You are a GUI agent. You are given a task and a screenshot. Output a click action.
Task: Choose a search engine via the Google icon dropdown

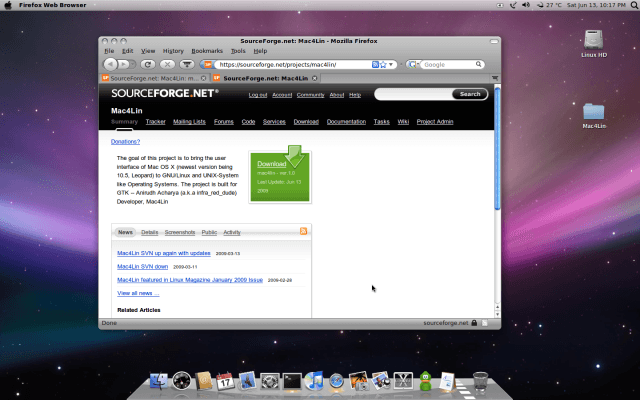(414, 64)
